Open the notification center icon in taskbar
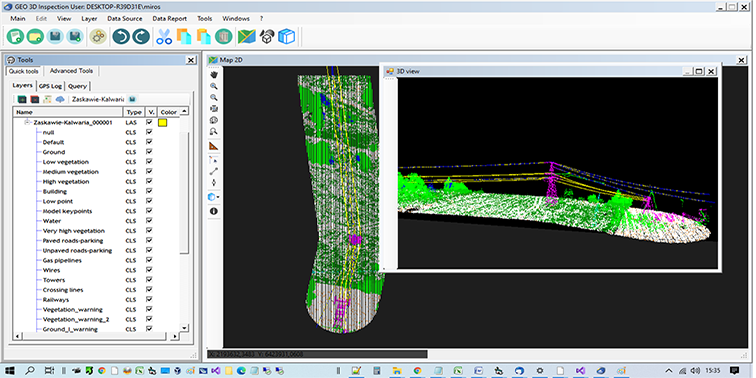Image resolution: width=756 pixels, height=378 pixels. [734, 370]
